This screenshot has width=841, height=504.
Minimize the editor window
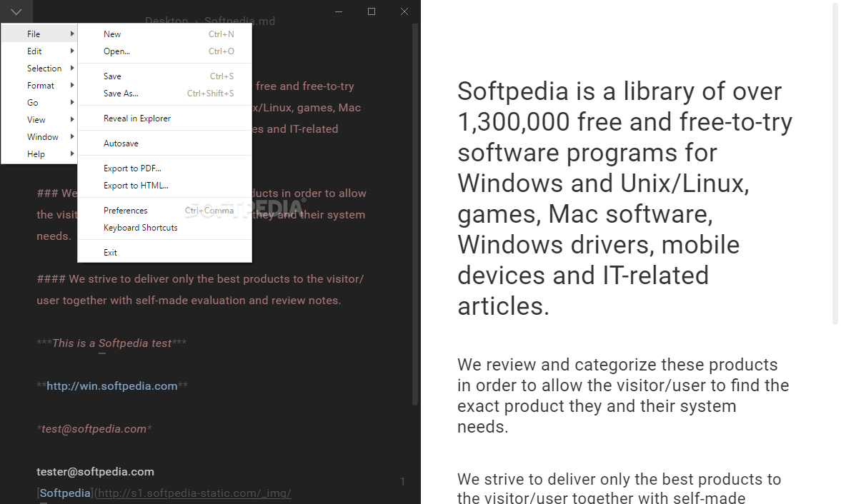click(x=339, y=11)
